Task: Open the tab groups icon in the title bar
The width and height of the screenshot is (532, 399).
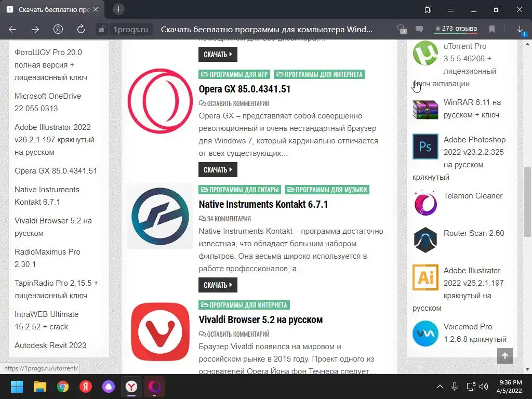Action: 428,9
